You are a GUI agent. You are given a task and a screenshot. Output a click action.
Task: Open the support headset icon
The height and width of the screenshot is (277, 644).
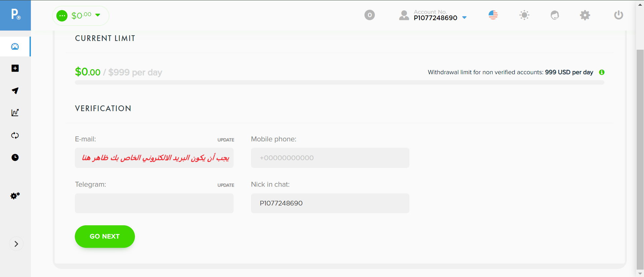554,15
